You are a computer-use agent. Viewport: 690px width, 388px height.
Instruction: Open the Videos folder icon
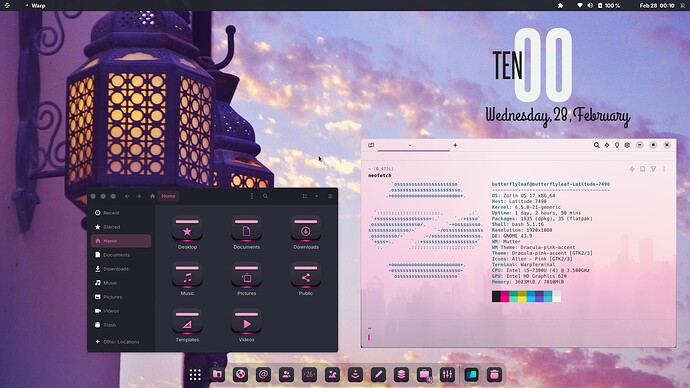[246, 322]
